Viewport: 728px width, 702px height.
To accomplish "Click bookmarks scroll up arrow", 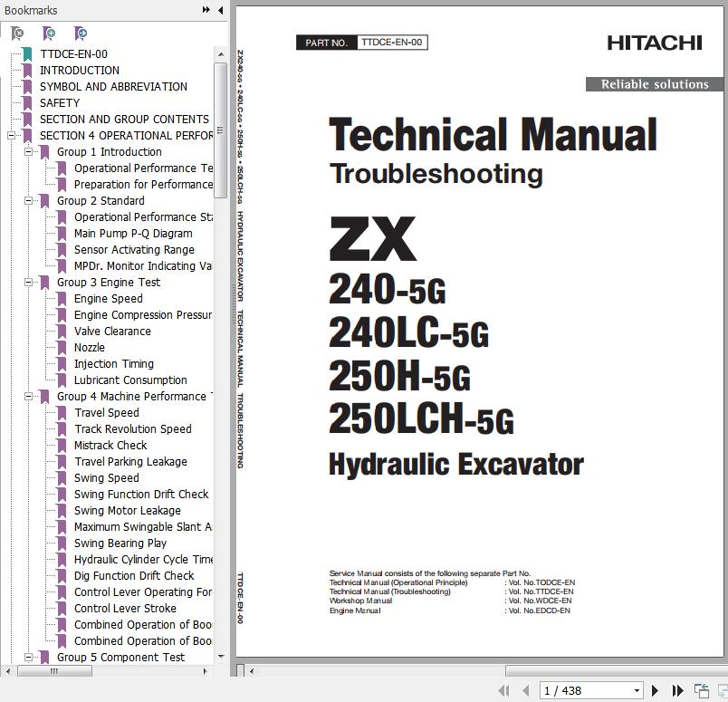I will (x=221, y=54).
